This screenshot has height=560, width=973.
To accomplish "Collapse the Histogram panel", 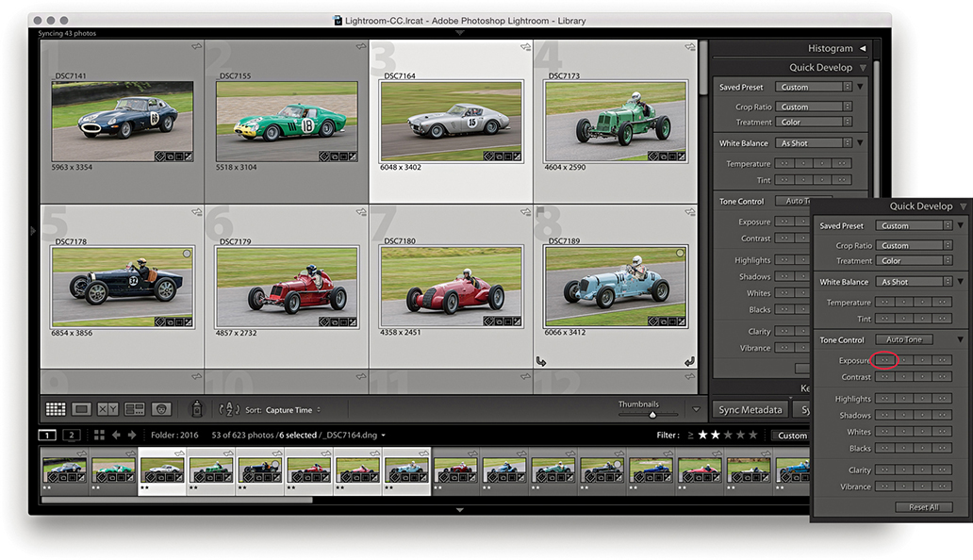I will pyautogui.click(x=862, y=48).
